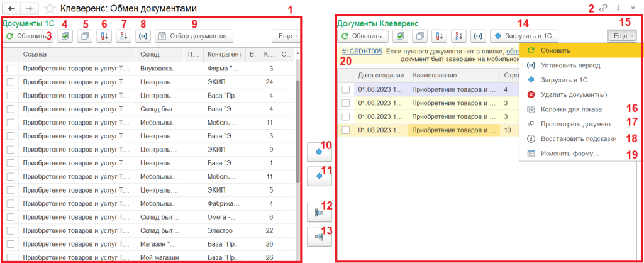Viewport: 644px width, 263px height.
Task: Go back with the left arrow navigation button
Action: pyautogui.click(x=11, y=8)
